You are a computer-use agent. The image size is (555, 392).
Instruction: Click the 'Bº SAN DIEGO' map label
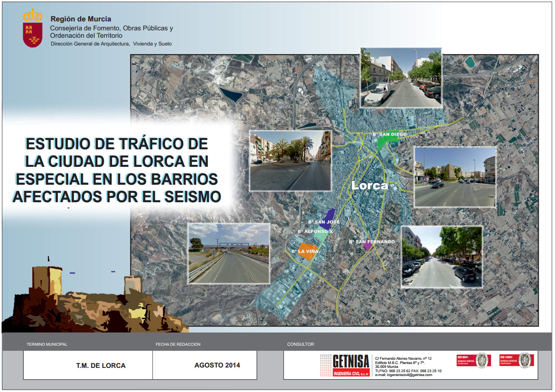coord(390,134)
